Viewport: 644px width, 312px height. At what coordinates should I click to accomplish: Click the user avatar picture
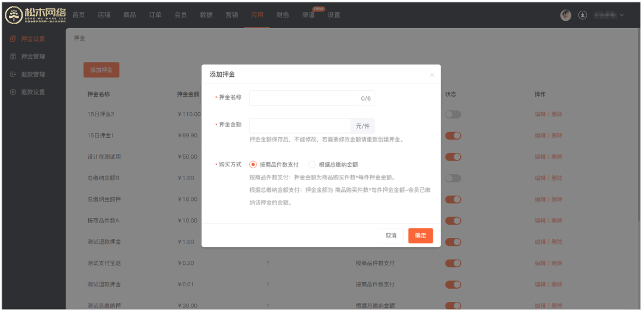(x=566, y=15)
